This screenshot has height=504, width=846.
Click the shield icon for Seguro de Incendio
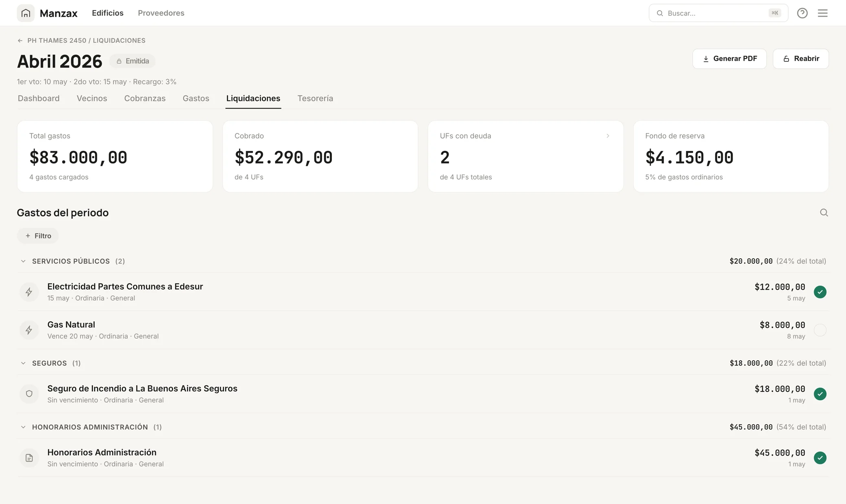[x=29, y=394]
